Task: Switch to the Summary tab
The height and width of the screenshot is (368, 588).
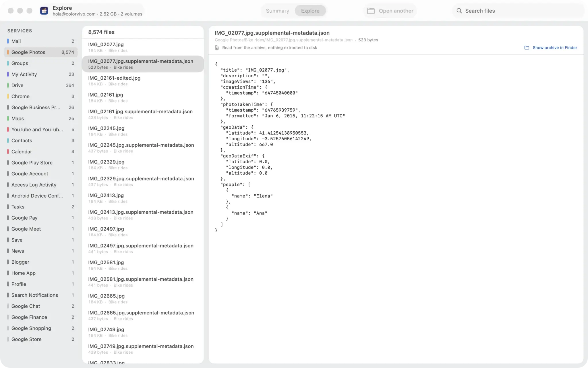Action: click(x=277, y=11)
